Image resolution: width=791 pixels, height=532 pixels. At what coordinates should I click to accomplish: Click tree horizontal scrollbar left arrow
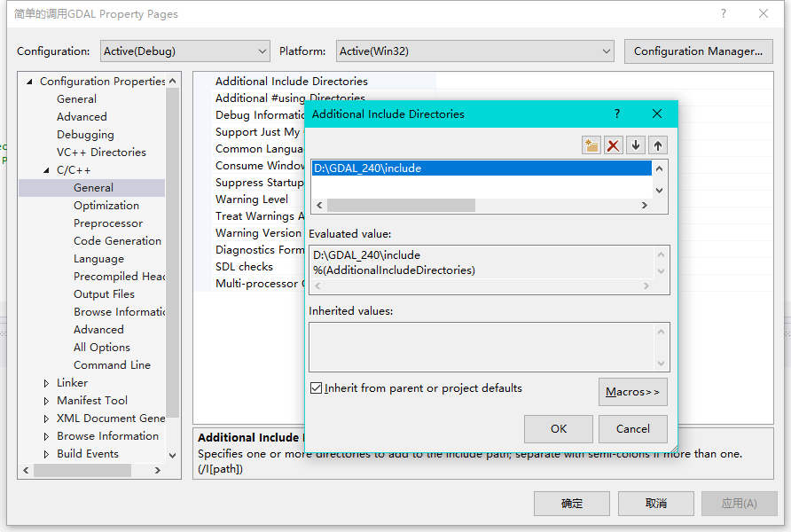click(x=27, y=470)
